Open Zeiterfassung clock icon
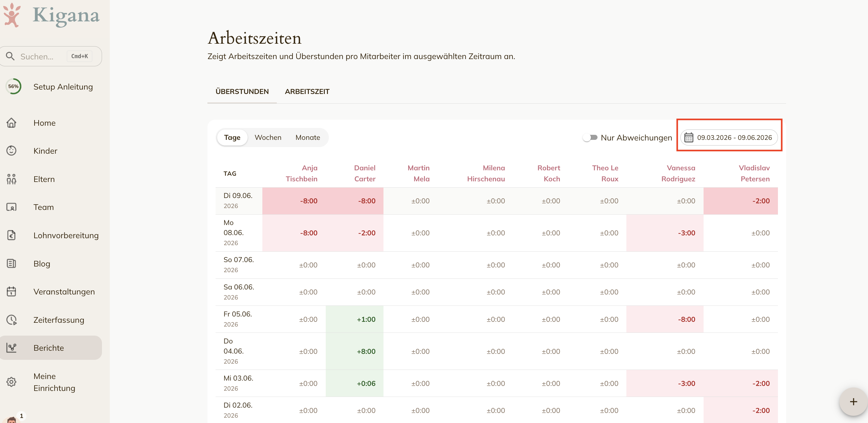The height and width of the screenshot is (423, 868). point(12,320)
